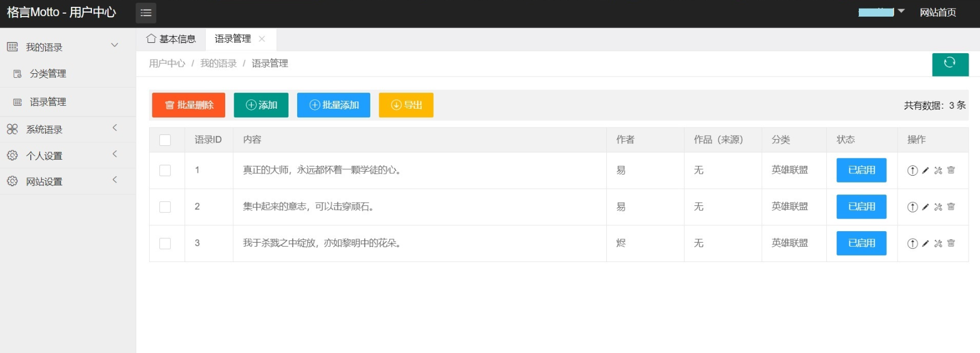
Task: Close the 语录管理 tab
Action: [x=262, y=39]
